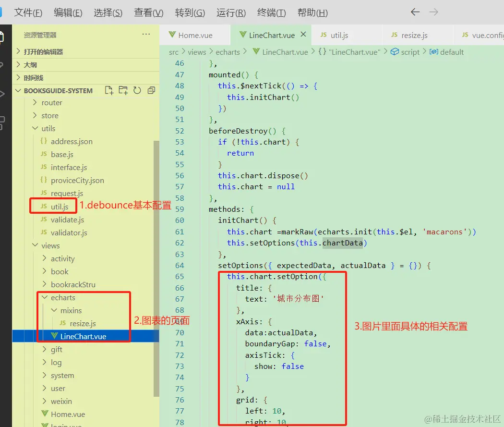Select LineChart.vue in the file tree
The height and width of the screenshot is (427, 504).
[83, 336]
